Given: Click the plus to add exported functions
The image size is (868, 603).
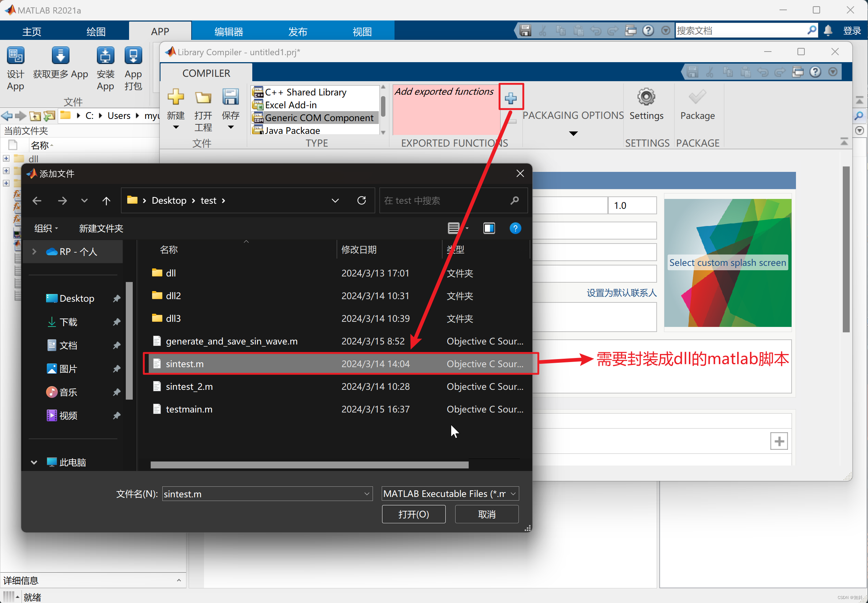Looking at the screenshot, I should point(511,98).
